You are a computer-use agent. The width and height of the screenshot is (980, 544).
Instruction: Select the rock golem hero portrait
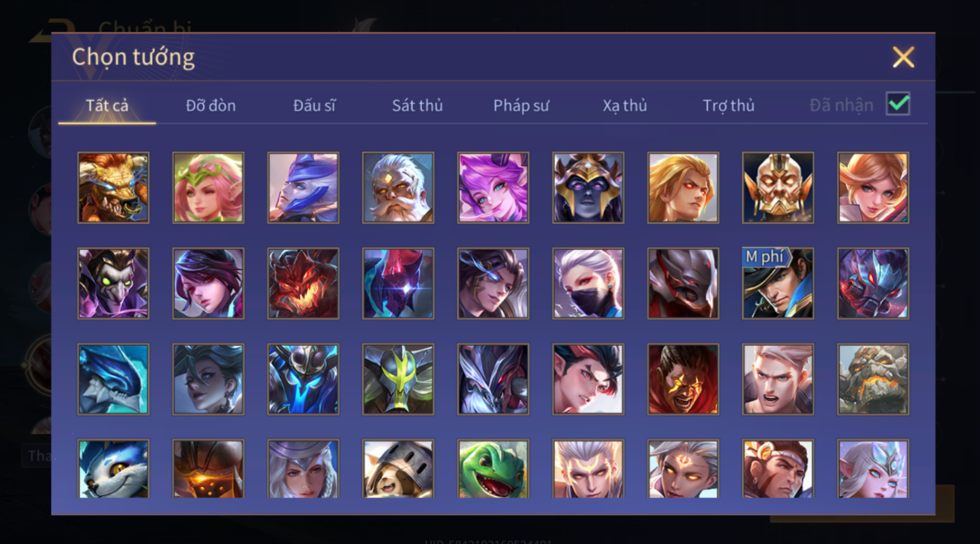pyautogui.click(x=873, y=379)
